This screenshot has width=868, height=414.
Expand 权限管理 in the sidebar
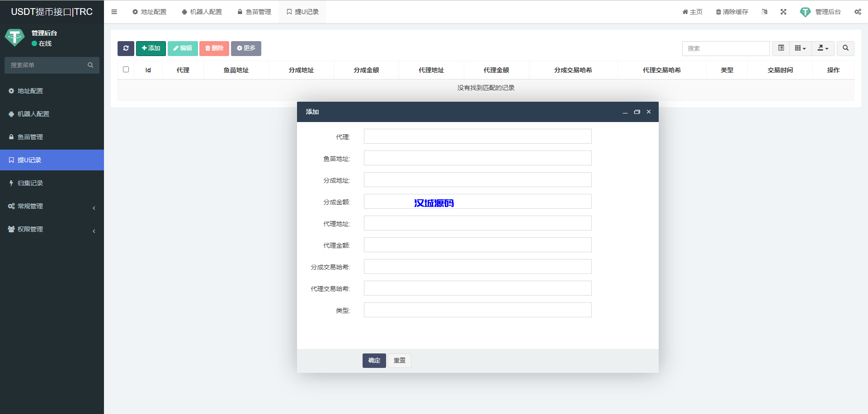click(x=52, y=229)
